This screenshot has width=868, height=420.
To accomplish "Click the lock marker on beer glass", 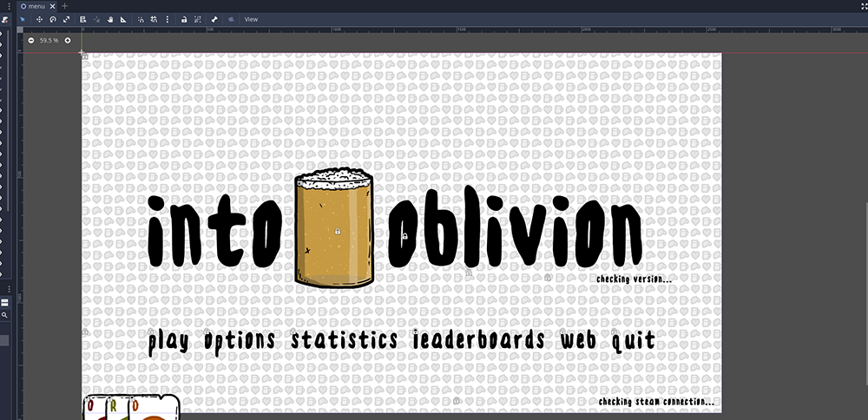I will pos(338,231).
